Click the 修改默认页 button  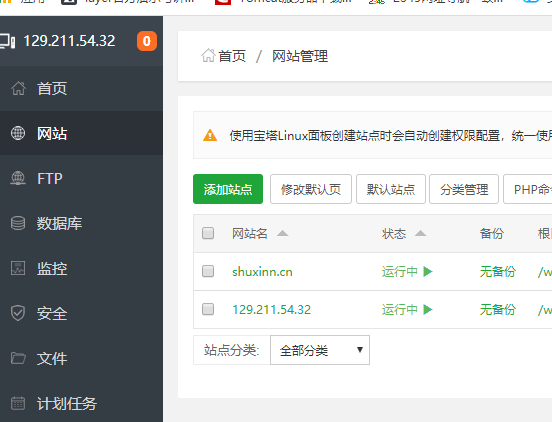[311, 189]
